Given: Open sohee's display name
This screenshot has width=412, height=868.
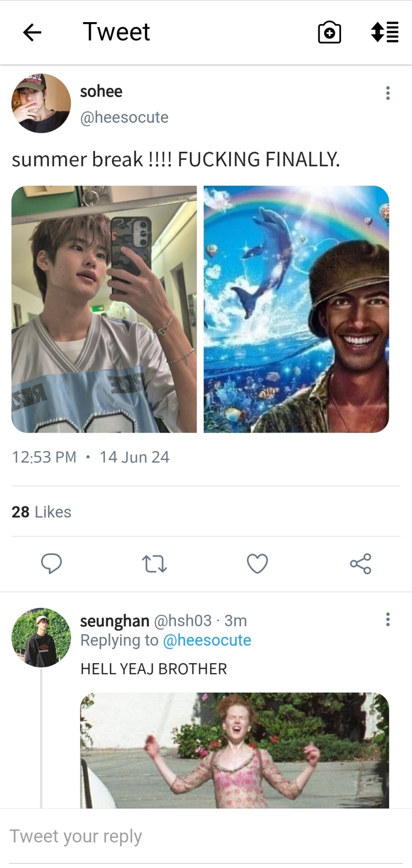Looking at the screenshot, I should coord(101,91).
